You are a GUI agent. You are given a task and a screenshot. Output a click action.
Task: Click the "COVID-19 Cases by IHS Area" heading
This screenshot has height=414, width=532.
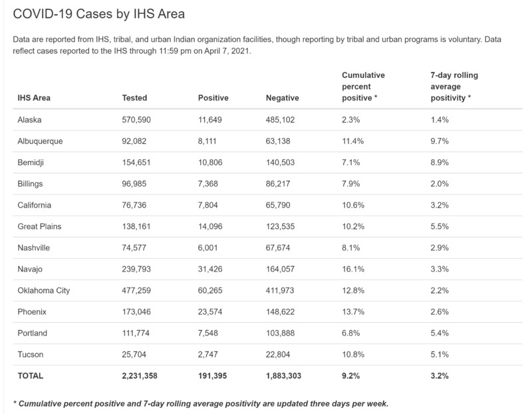(x=98, y=13)
